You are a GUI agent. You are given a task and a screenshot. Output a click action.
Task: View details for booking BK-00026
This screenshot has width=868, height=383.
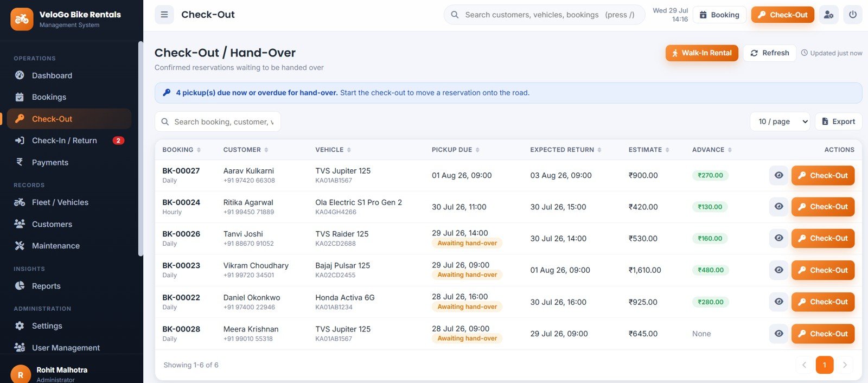point(778,238)
